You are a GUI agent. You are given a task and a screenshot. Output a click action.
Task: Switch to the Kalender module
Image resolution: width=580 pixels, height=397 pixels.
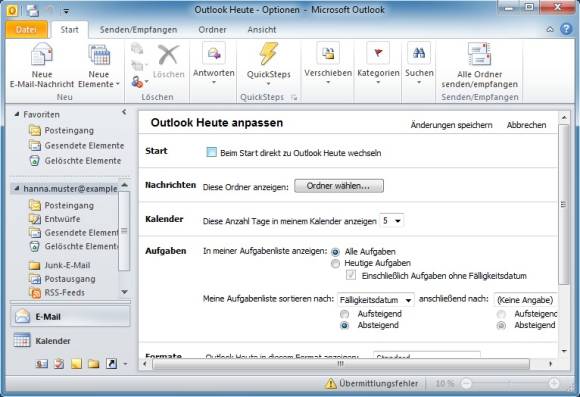click(x=70, y=341)
